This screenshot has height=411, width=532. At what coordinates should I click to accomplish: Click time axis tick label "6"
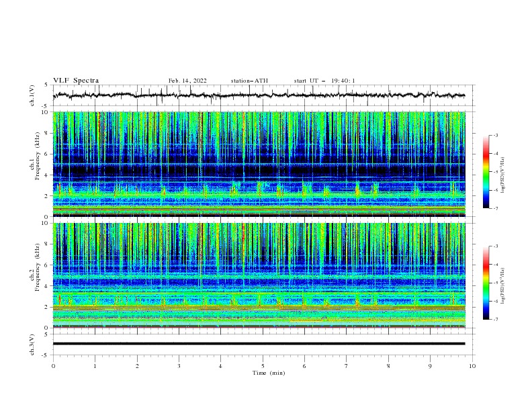pos(304,366)
